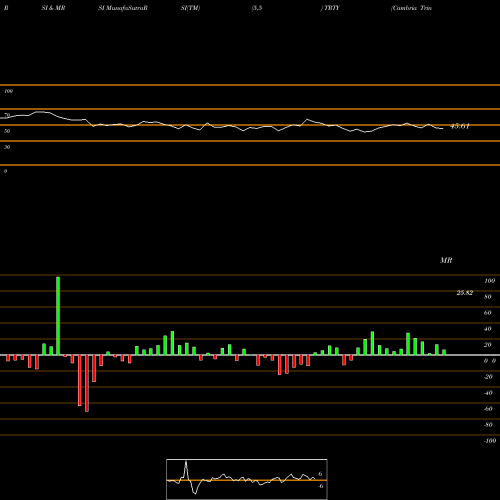500x500 pixels.
Task: Click the 'SI MunafaSutraR' header text
Action: (123, 8)
